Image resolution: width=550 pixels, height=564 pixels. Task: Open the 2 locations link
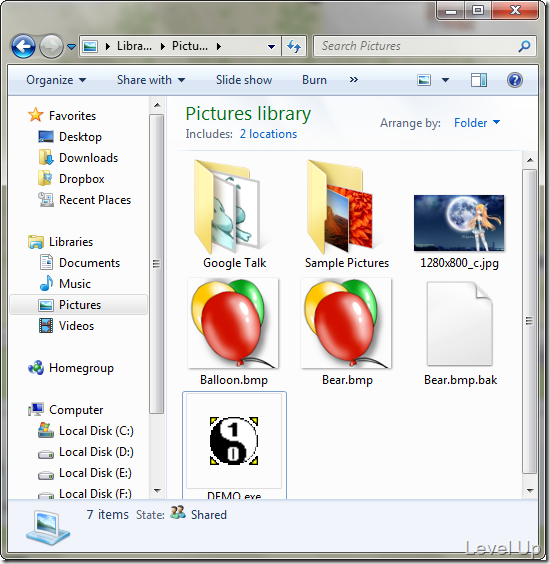point(268,134)
